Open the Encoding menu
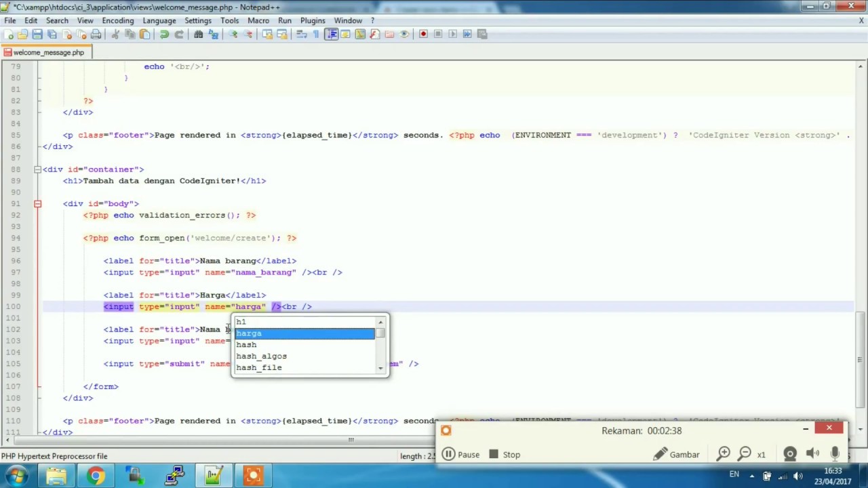 (x=118, y=20)
